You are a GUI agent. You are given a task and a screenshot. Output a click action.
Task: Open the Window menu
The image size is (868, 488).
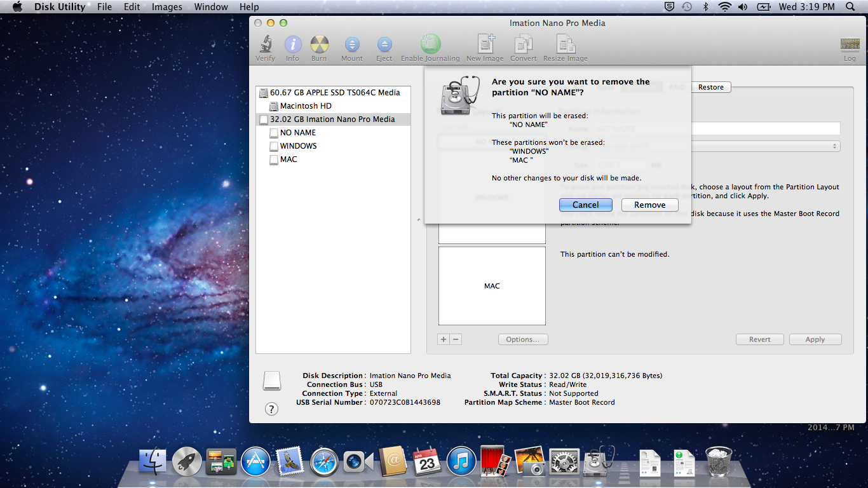[x=211, y=7]
